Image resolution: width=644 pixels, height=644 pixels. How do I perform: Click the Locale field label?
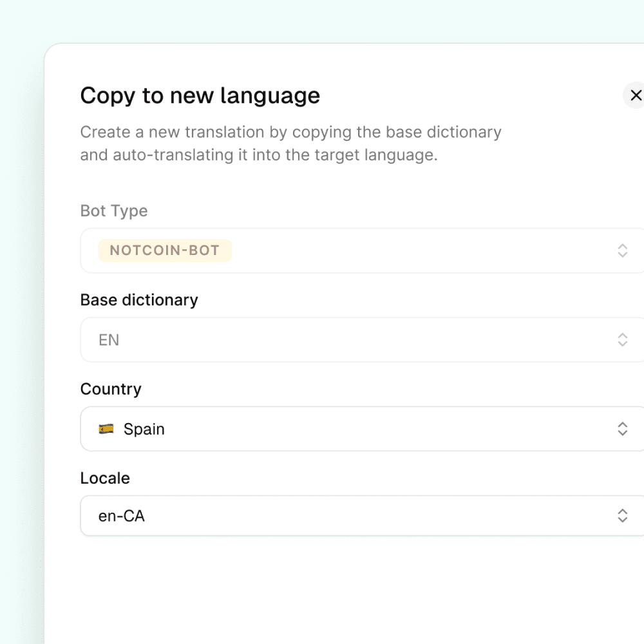point(105,478)
